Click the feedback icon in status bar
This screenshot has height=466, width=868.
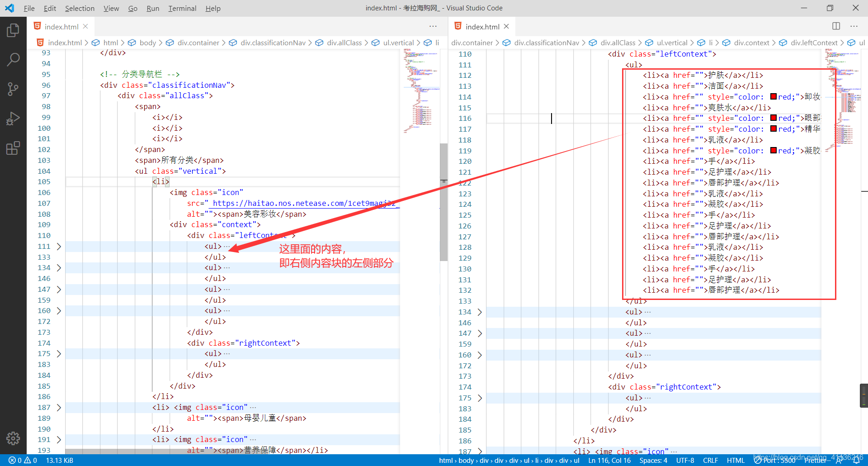(839, 460)
